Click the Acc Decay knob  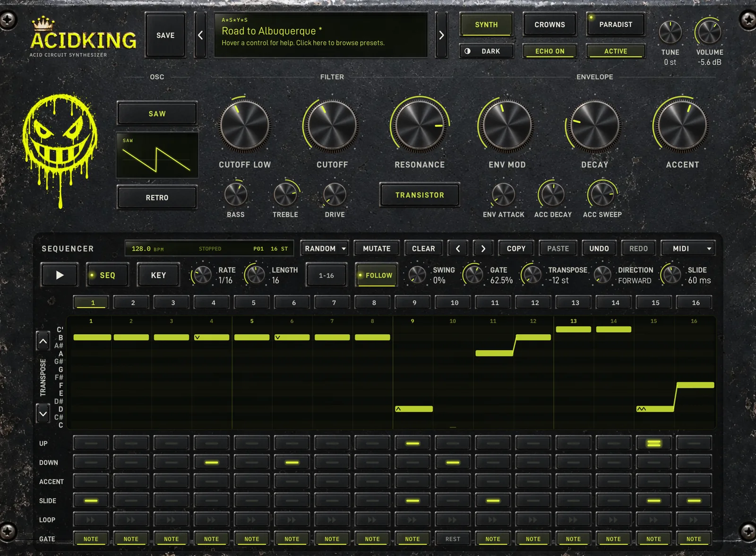pos(553,194)
